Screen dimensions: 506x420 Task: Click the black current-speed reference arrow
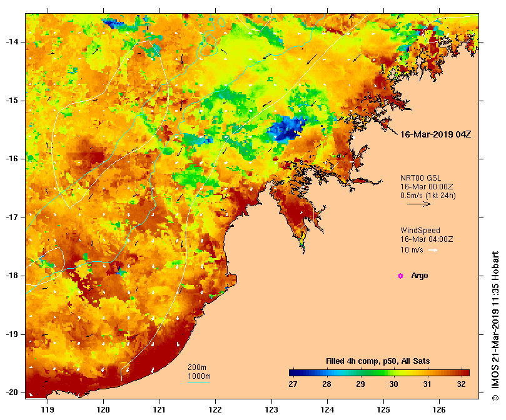tap(419, 204)
